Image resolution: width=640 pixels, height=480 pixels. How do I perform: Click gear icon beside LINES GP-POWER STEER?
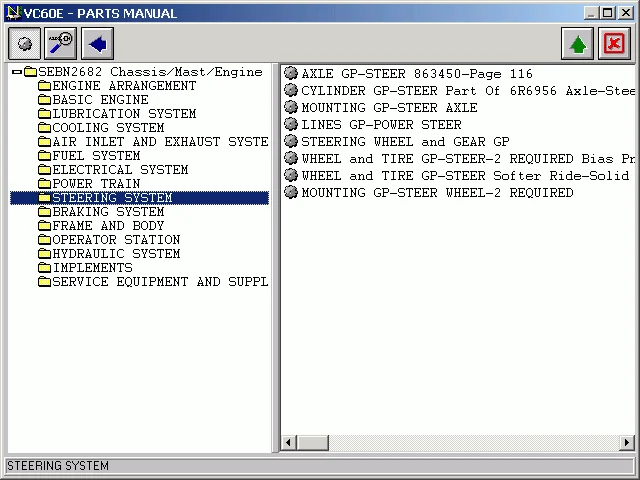point(291,124)
